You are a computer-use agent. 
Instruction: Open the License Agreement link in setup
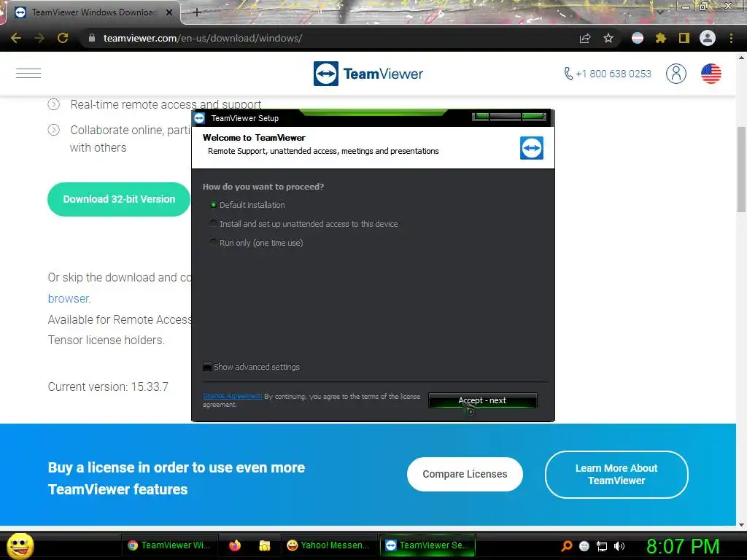point(232,396)
